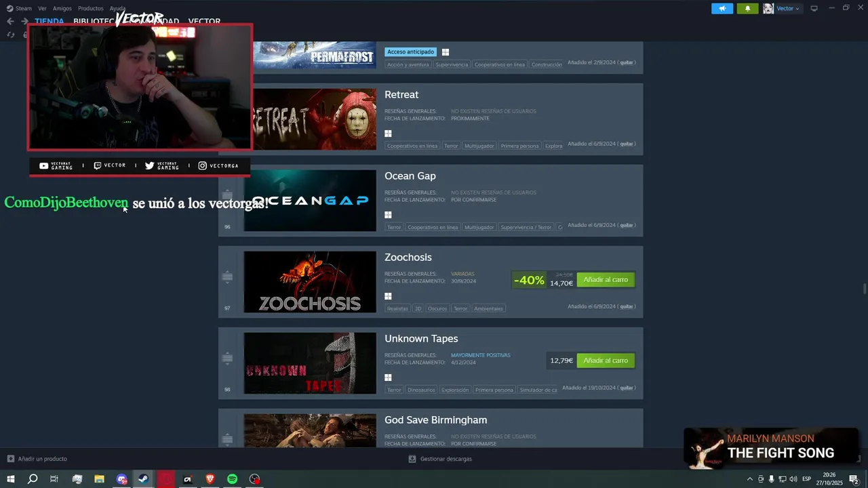Click the Windows icon under Retreat
The height and width of the screenshot is (488, 868).
(388, 134)
